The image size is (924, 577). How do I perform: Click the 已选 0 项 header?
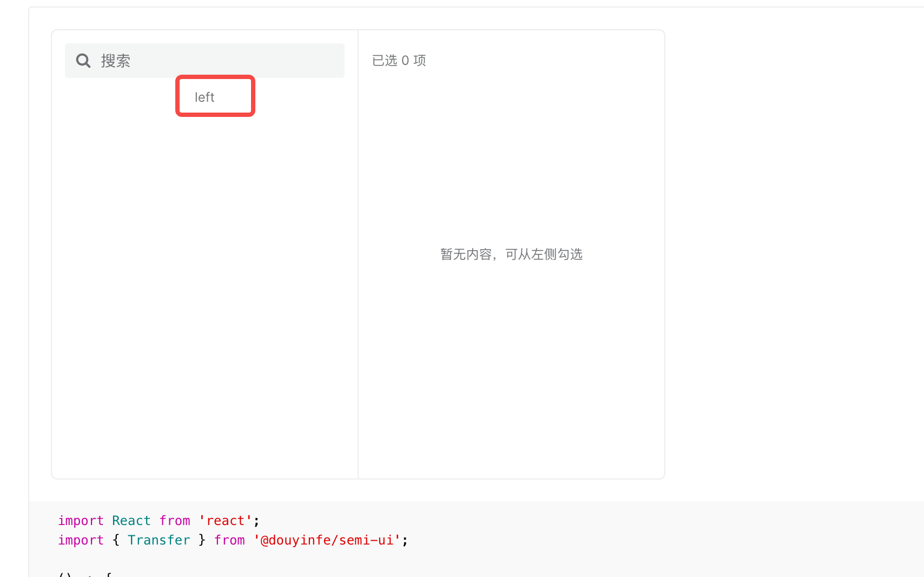[399, 60]
